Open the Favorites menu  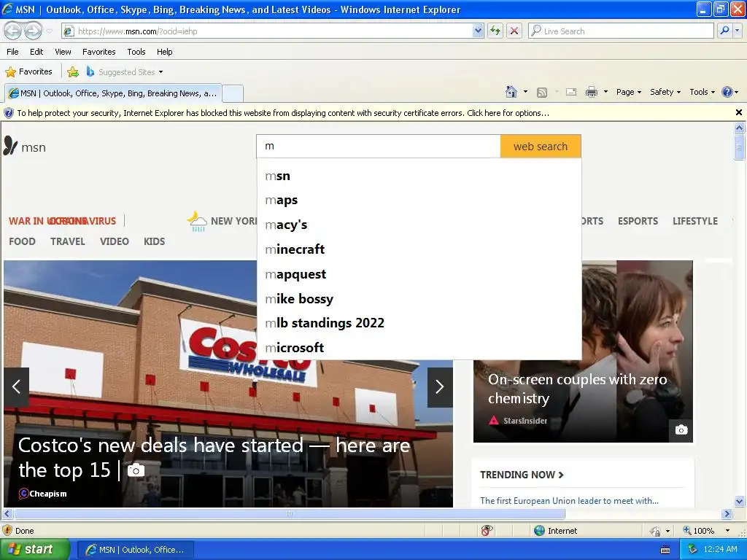99,52
